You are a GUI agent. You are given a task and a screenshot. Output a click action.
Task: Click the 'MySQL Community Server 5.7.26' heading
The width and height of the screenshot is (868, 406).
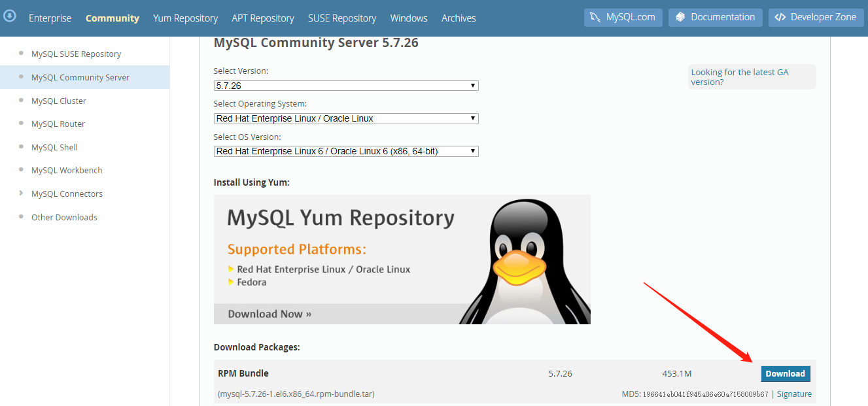[x=316, y=43]
